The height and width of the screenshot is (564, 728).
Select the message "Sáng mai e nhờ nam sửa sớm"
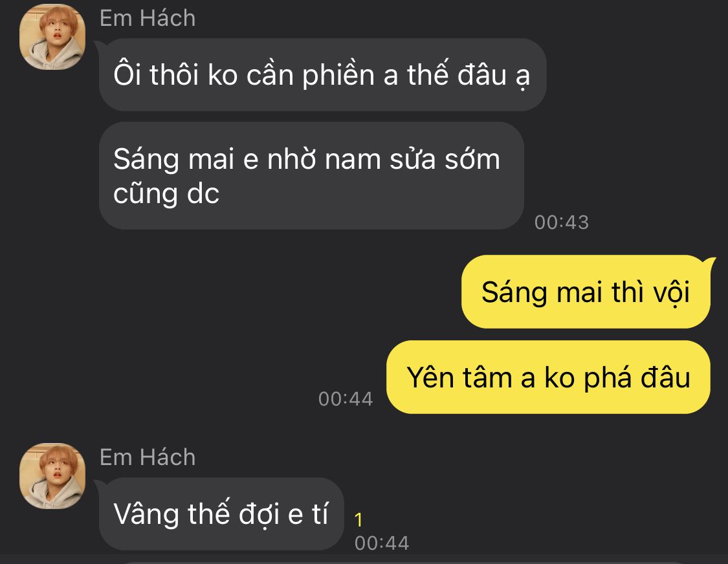[311, 175]
